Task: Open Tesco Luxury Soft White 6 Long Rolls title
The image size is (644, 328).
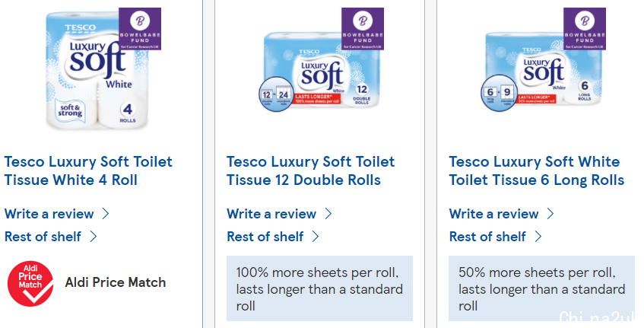Action: (536, 171)
